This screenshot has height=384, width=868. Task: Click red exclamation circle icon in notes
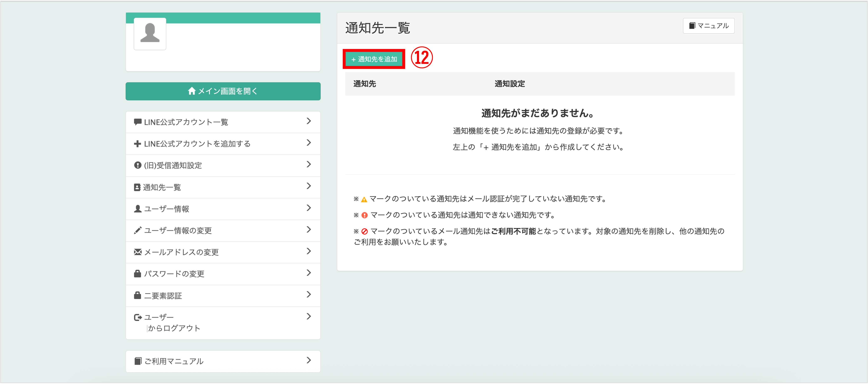(365, 215)
